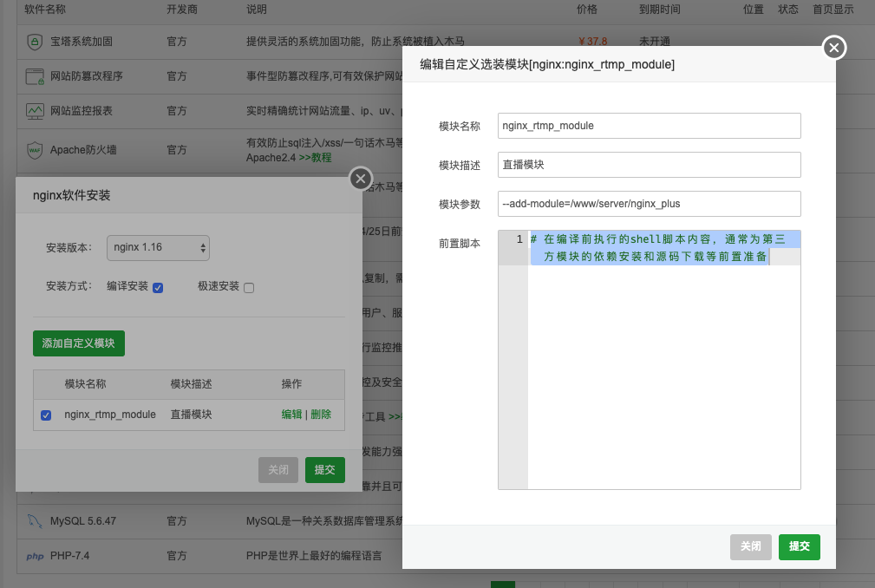Close the nginx软件安装 dialog with X

pos(361,179)
